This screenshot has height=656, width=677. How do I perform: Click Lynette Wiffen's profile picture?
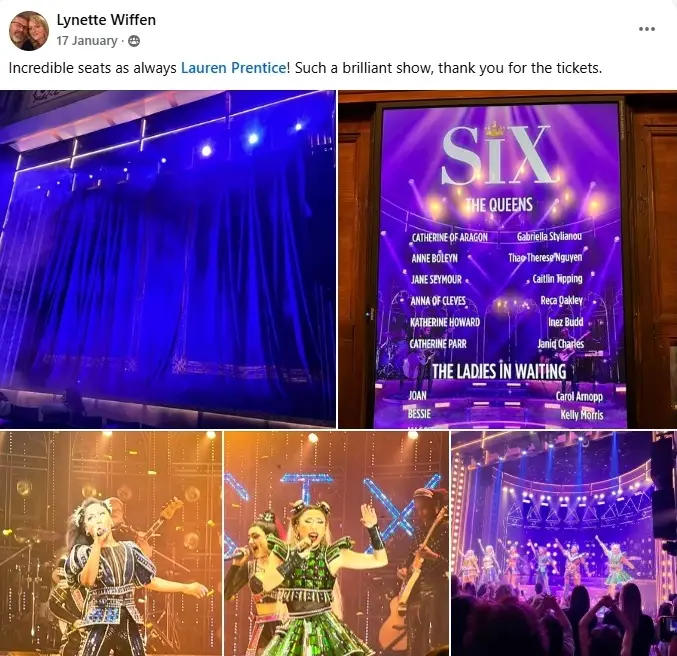(29, 31)
